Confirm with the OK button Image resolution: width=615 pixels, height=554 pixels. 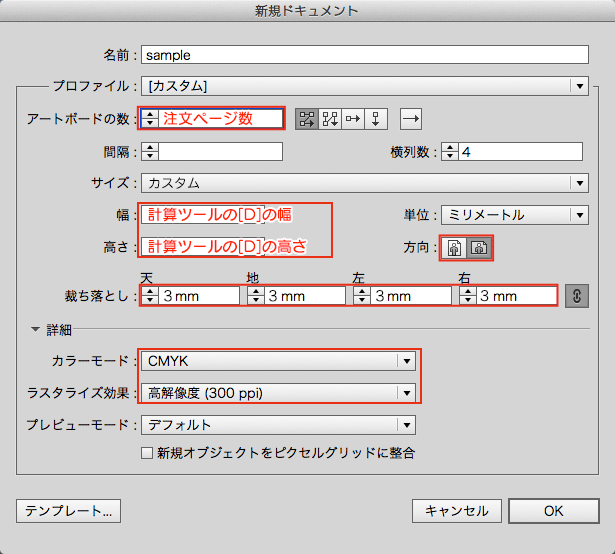click(x=553, y=510)
